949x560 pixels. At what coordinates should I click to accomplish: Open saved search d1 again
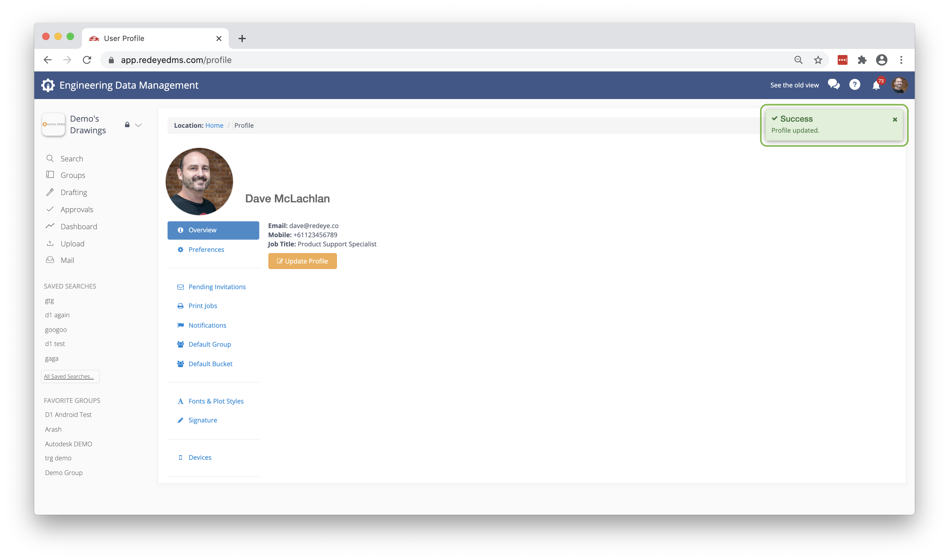click(x=57, y=315)
